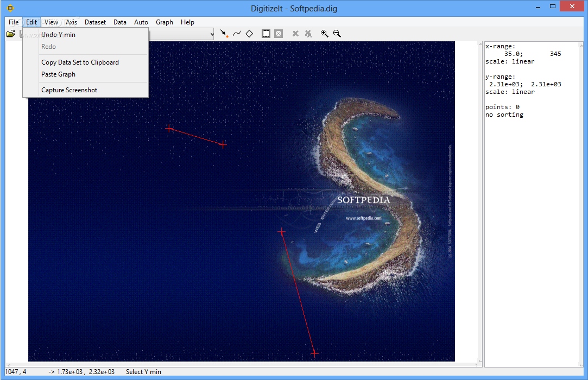The width and height of the screenshot is (588, 380).
Task: Click the single delete X icon
Action: (295, 34)
